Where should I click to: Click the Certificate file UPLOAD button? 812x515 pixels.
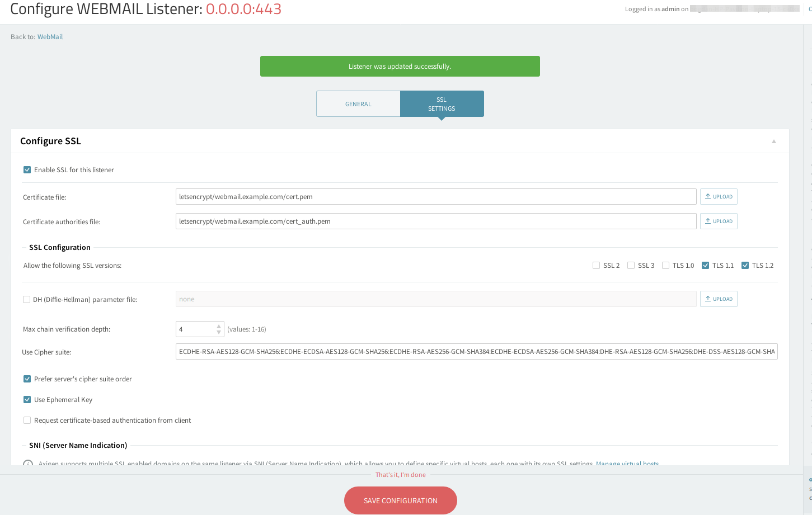coord(719,197)
